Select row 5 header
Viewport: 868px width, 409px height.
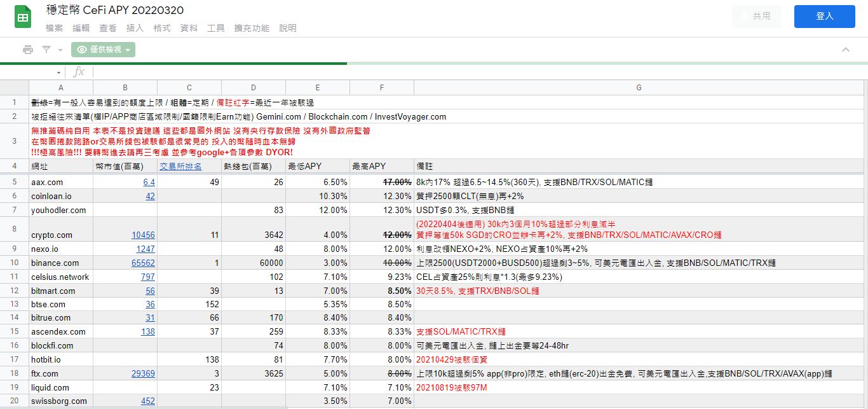point(14,182)
